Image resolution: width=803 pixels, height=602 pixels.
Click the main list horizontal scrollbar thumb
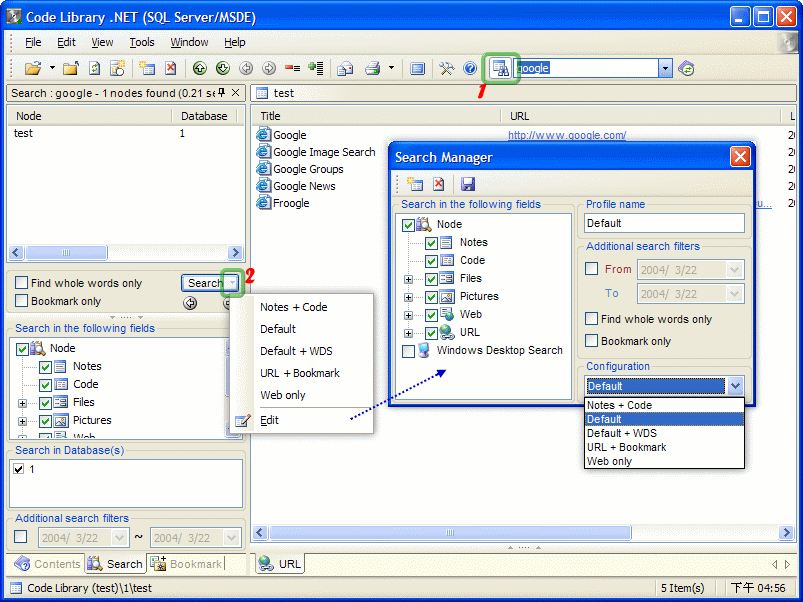(x=450, y=533)
